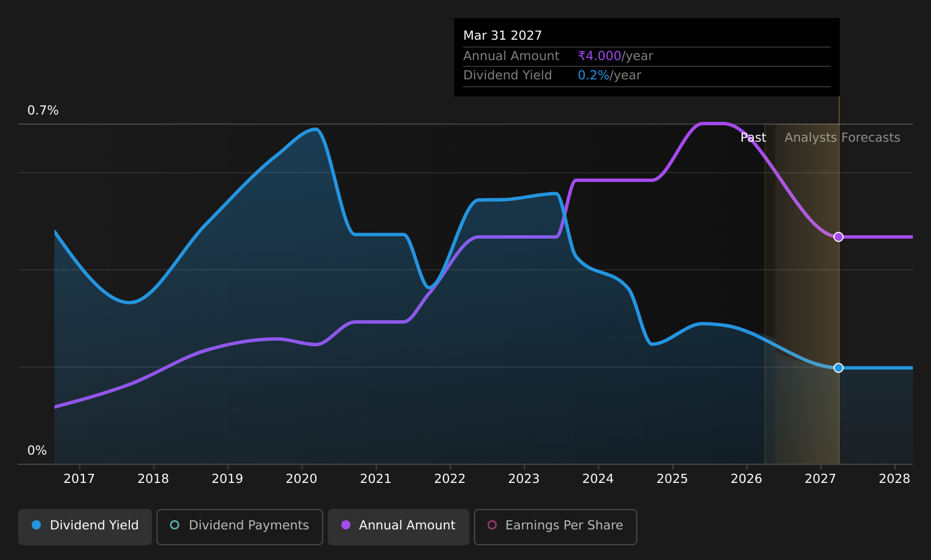931x560 pixels.
Task: Click the Analysts Forecasts region label
Action: pos(842,138)
